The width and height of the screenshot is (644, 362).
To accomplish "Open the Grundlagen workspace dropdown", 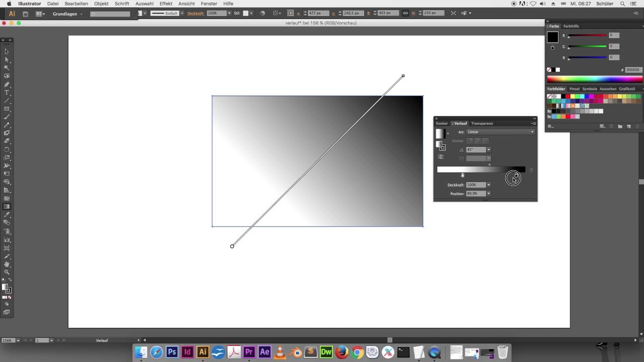I will (67, 14).
